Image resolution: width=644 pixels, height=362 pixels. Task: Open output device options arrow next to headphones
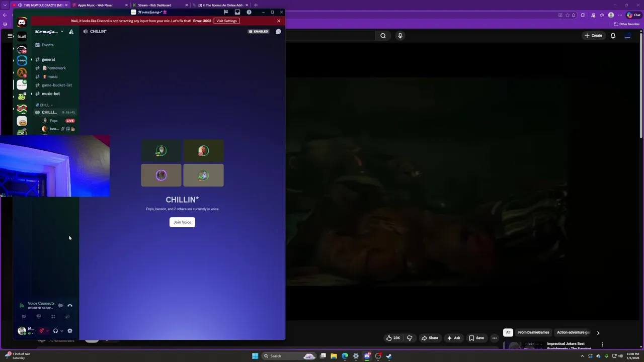(61, 331)
